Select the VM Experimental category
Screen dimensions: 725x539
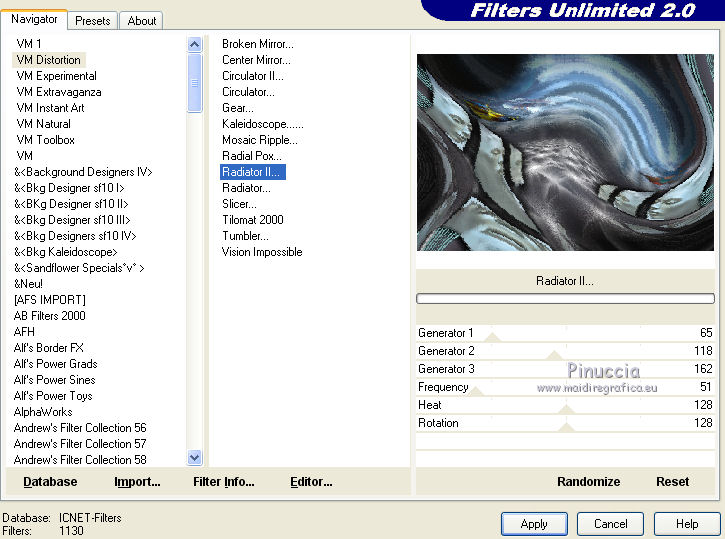(x=56, y=76)
